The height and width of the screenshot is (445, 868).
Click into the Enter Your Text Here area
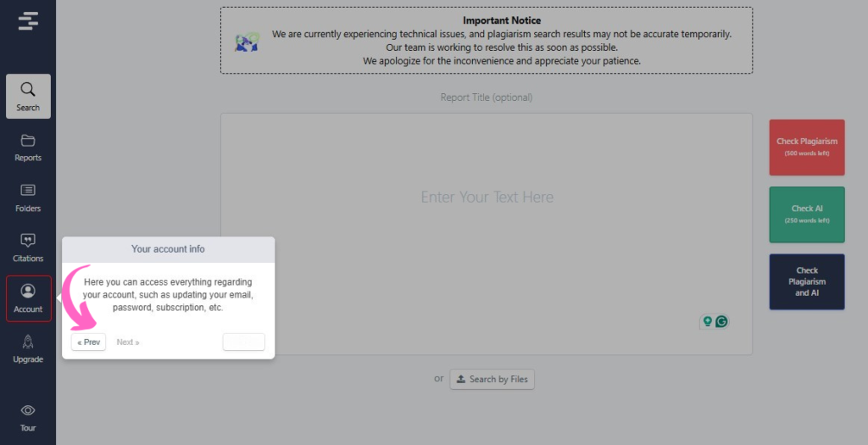(x=487, y=234)
